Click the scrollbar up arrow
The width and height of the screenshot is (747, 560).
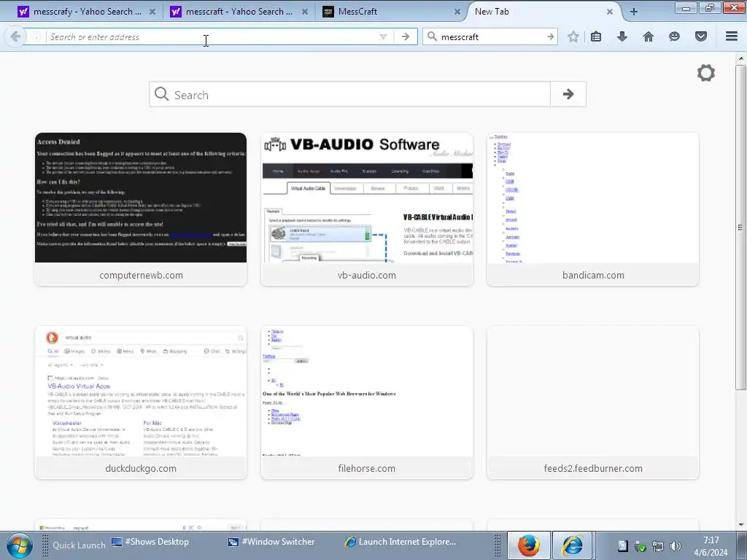coord(740,58)
